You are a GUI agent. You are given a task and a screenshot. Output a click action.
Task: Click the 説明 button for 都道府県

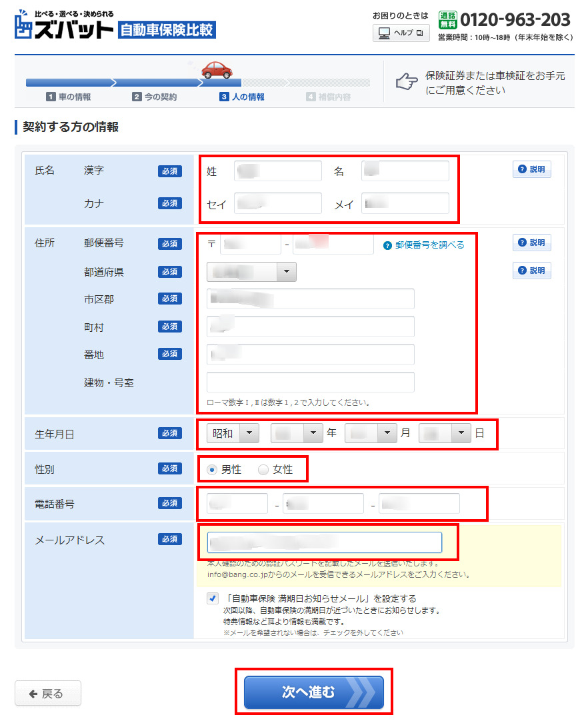(531, 271)
